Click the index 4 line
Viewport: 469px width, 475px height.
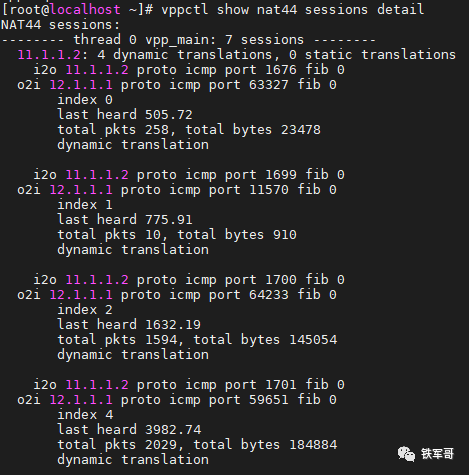(85, 415)
